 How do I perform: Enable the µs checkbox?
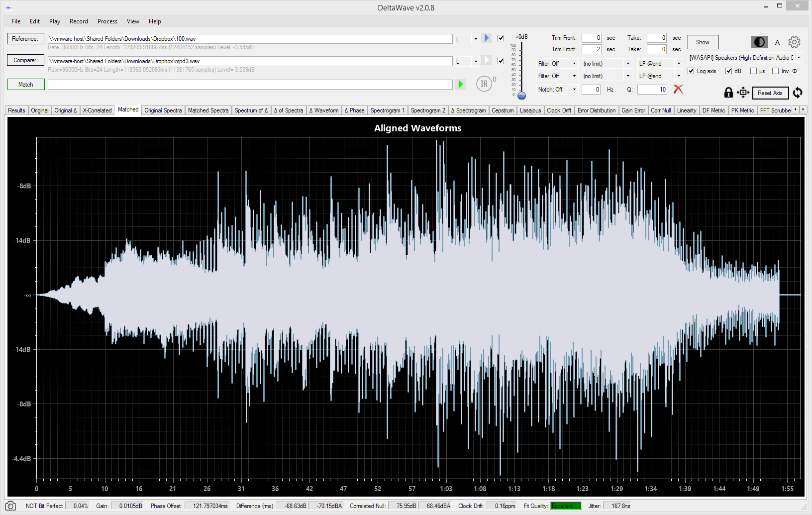(x=753, y=71)
